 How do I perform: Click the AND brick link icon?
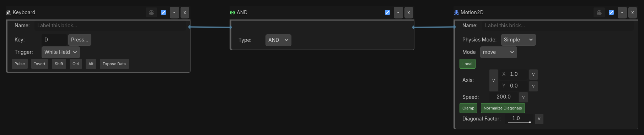click(x=232, y=12)
